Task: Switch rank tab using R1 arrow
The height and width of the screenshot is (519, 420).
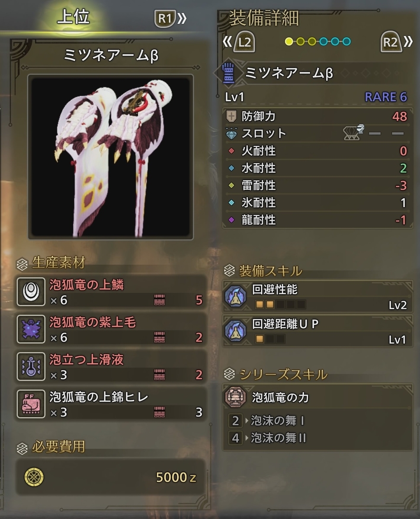Action: click(170, 19)
